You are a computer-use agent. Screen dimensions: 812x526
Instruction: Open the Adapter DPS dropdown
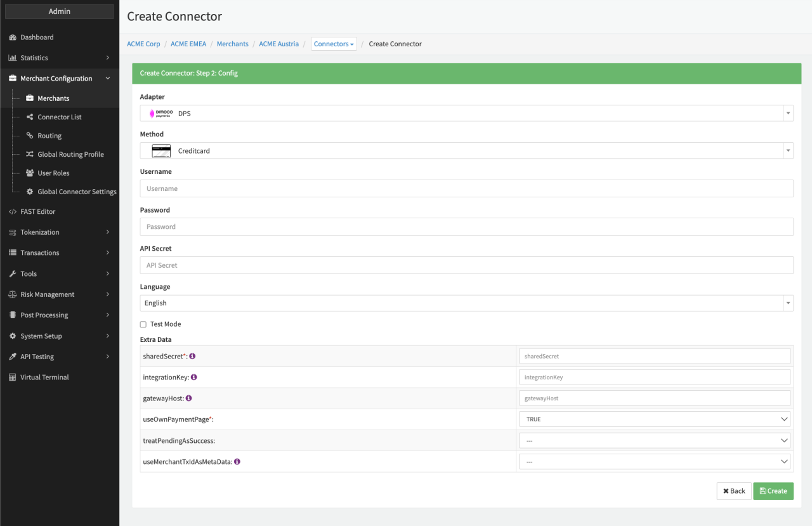(x=466, y=114)
